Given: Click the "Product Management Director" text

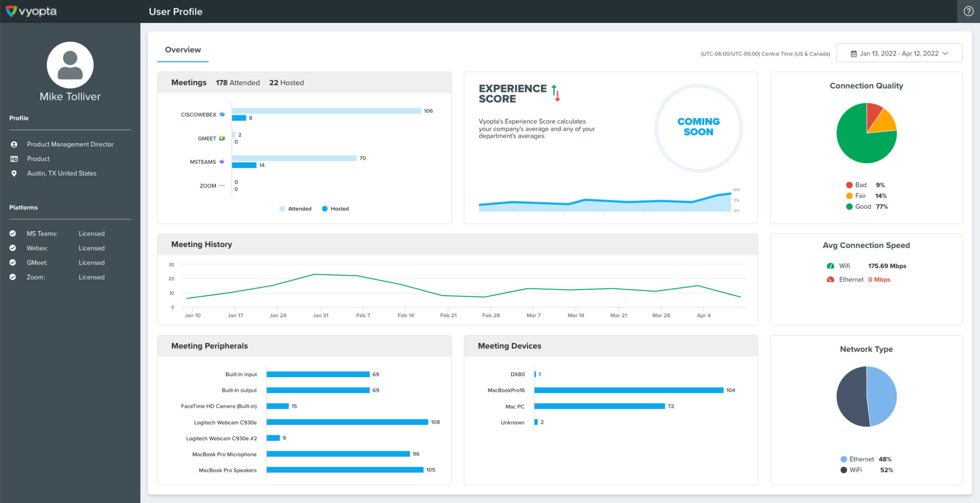Looking at the screenshot, I should point(70,144).
